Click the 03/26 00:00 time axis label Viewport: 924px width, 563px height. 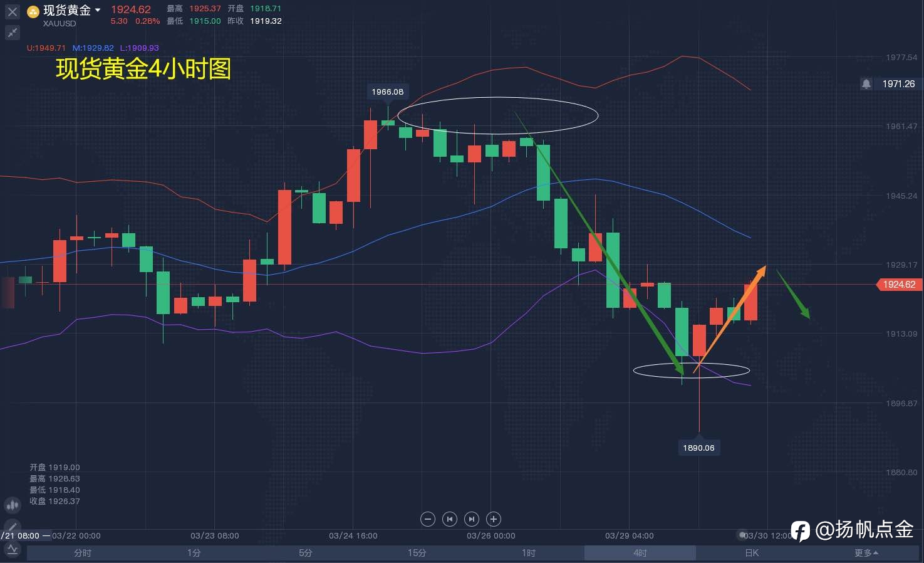click(491, 535)
